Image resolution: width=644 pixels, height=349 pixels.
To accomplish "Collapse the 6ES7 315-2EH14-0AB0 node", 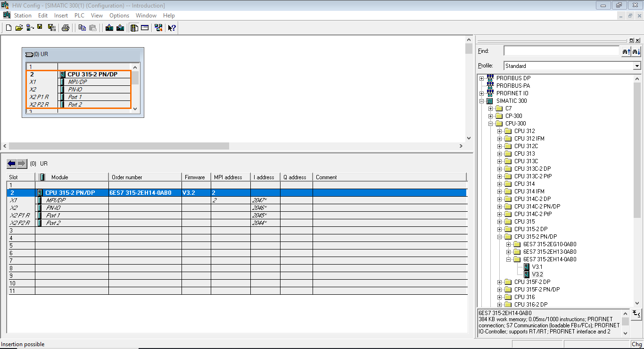I will point(509,259).
